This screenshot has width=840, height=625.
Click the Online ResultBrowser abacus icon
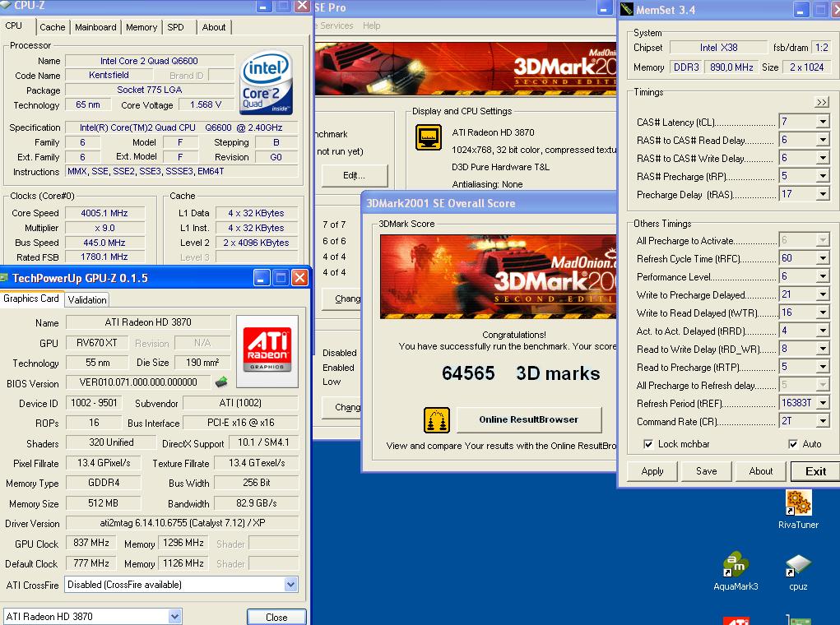pos(437,420)
